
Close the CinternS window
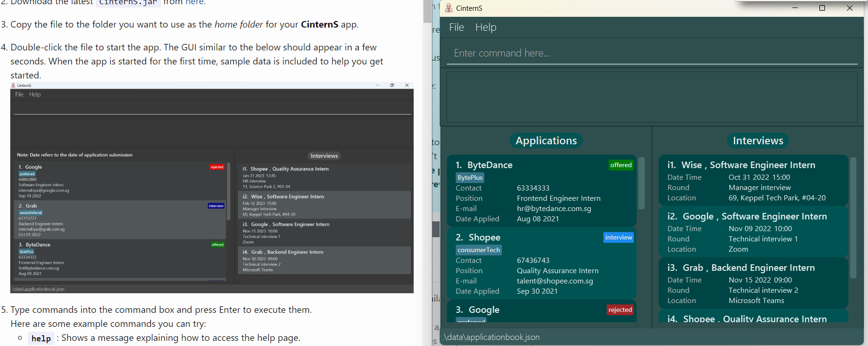(850, 8)
